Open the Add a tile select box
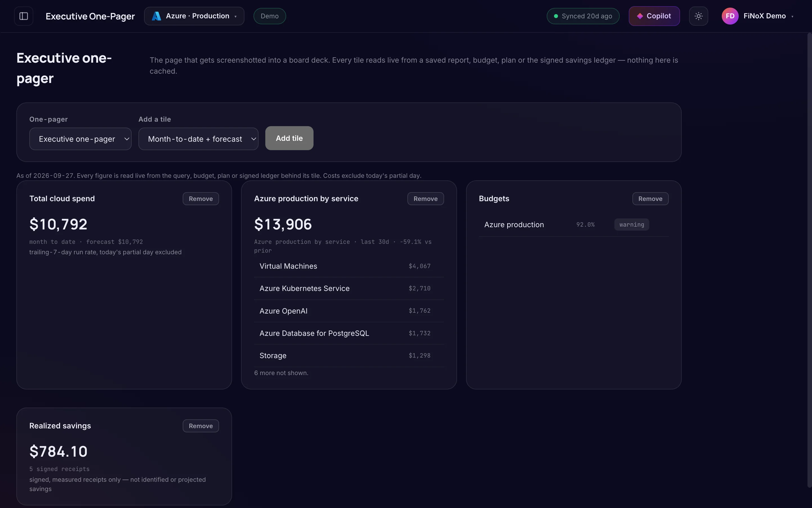The width and height of the screenshot is (812, 508). click(x=198, y=139)
